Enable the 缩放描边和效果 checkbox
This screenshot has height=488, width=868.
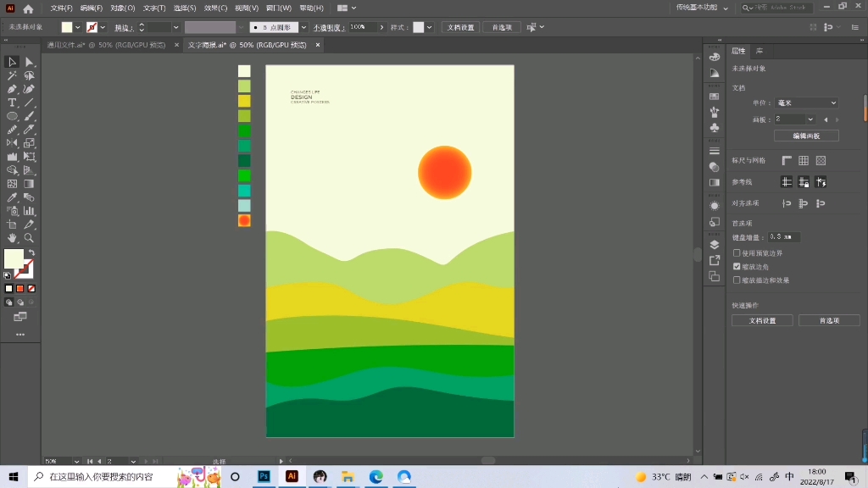(x=737, y=280)
